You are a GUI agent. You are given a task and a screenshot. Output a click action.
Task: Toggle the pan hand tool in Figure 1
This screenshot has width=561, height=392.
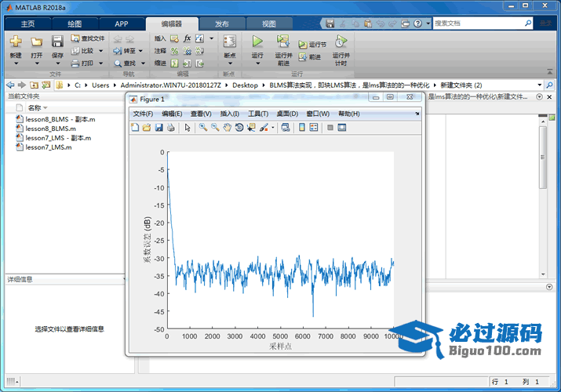[x=228, y=128]
